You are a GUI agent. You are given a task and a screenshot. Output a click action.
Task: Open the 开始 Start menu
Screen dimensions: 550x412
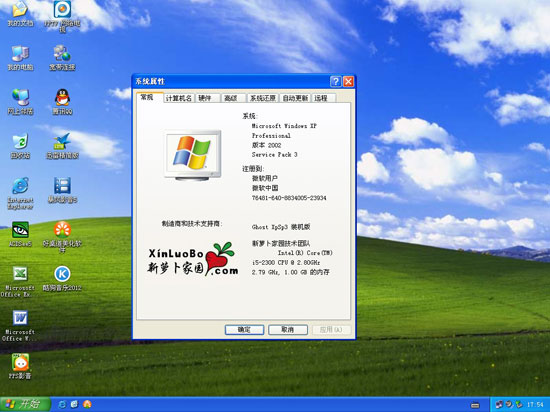pyautogui.click(x=25, y=404)
